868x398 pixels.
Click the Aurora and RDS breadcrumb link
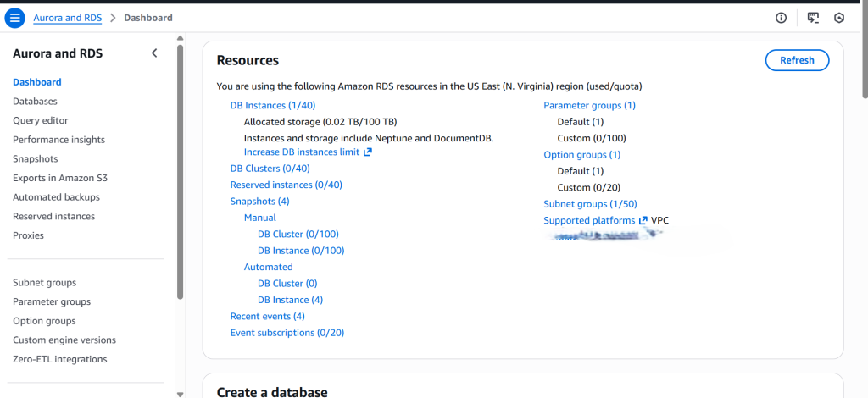(x=68, y=18)
